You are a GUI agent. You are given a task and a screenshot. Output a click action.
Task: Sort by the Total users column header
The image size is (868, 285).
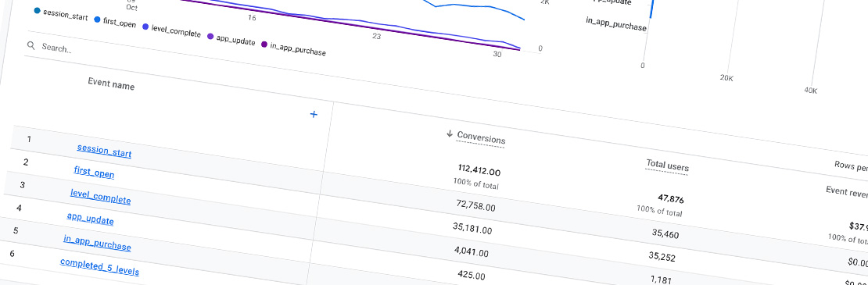tap(667, 166)
